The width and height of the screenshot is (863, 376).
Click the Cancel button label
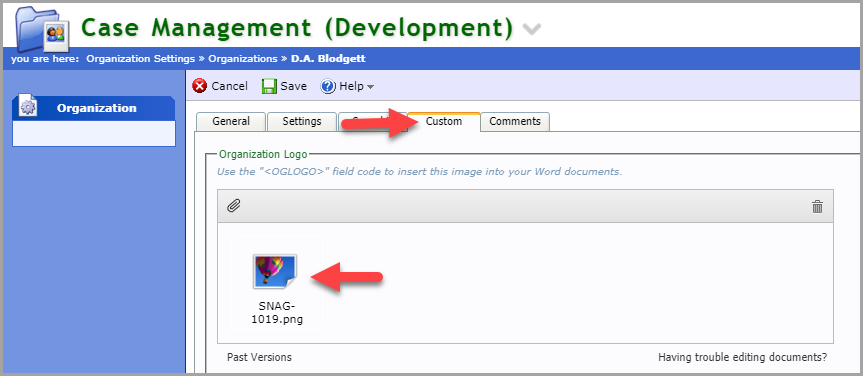coord(230,86)
